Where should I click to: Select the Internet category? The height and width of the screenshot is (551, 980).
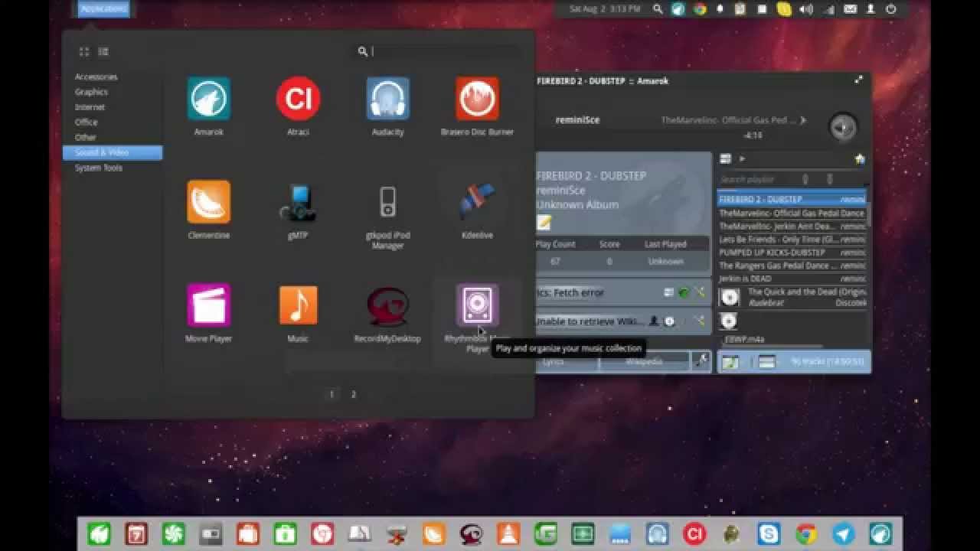click(113, 107)
